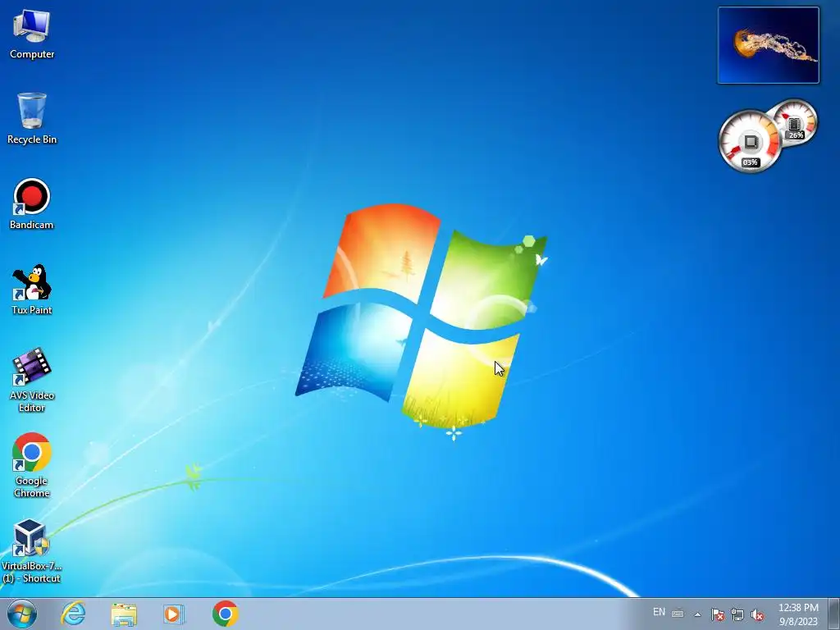This screenshot has width=840, height=630.
Task: Launch Internet Explorer from the taskbar
Action: coord(73,614)
